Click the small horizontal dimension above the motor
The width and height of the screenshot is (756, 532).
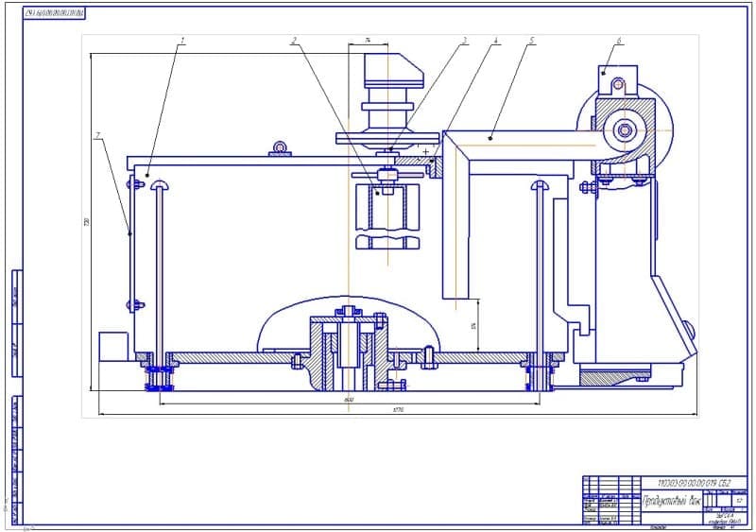(x=368, y=41)
